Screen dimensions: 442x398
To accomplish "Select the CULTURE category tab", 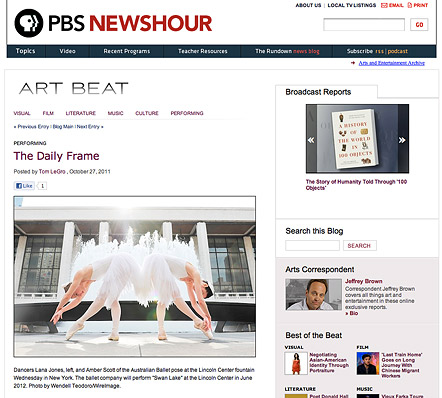I will pyautogui.click(x=147, y=113).
